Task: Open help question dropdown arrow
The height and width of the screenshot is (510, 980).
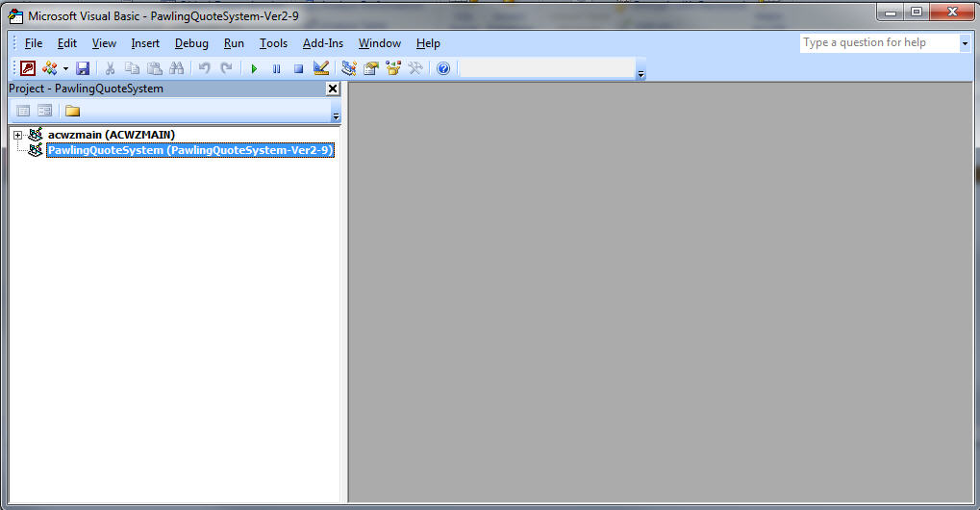Action: 965,43
